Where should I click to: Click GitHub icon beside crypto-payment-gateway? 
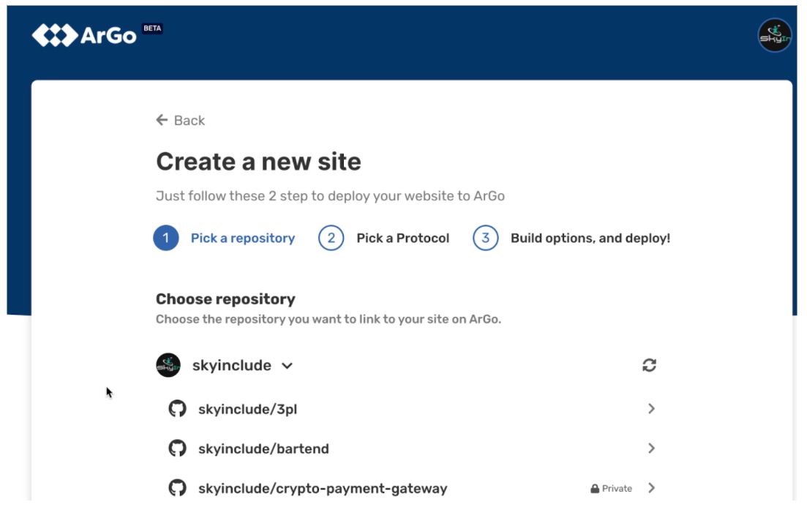(178, 488)
